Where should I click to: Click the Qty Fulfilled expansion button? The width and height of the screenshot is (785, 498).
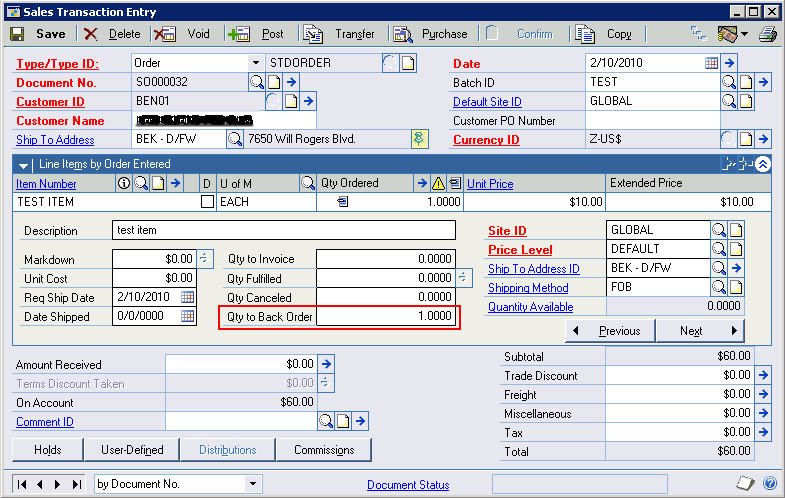[463, 277]
